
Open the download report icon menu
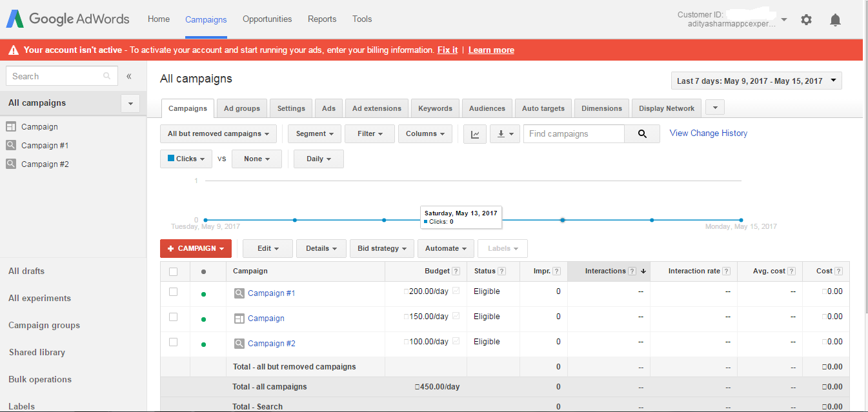click(505, 134)
